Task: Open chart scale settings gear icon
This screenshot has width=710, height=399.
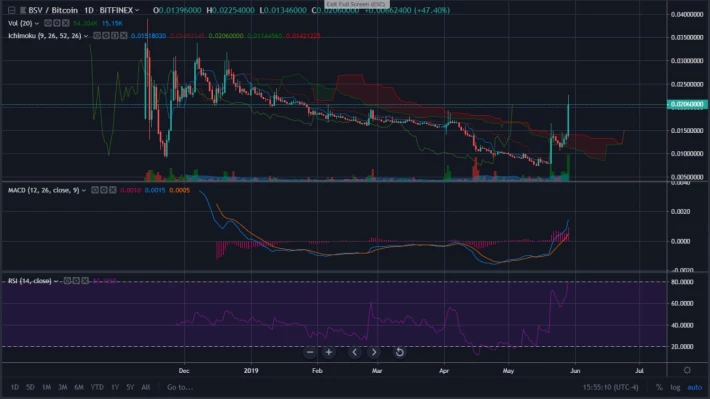Action: coord(687,370)
